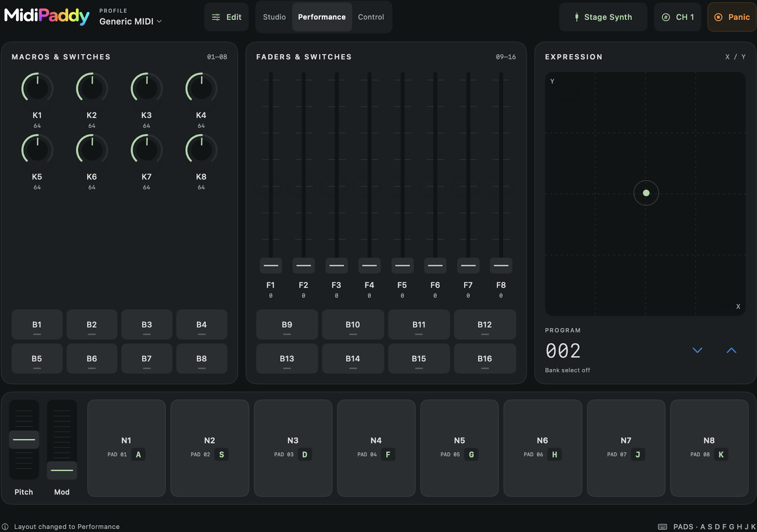The image size is (757, 532).
Task: Trigger pad N5
Action: (459, 448)
